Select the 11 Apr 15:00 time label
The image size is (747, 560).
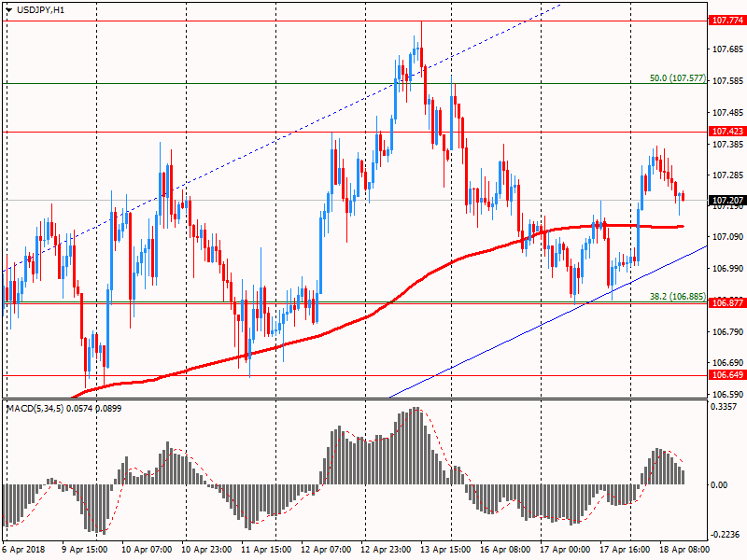click(x=266, y=550)
